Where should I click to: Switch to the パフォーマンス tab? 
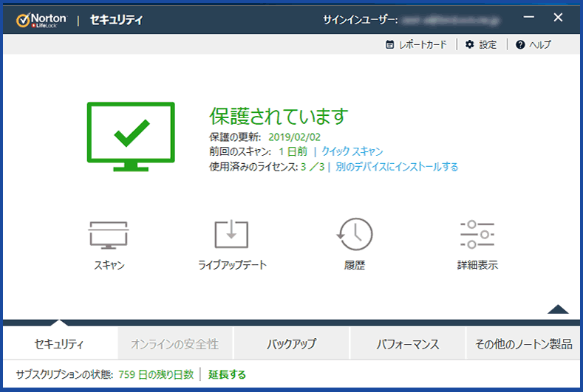407,344
